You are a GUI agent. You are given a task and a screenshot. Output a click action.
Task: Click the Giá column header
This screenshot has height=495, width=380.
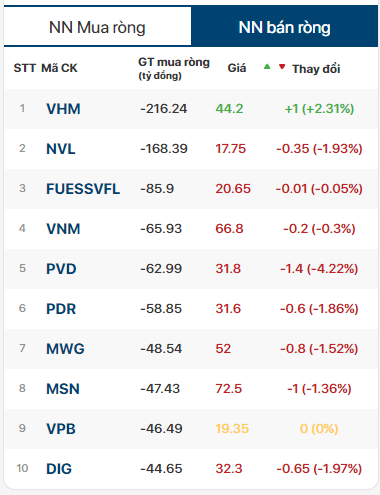[237, 68]
